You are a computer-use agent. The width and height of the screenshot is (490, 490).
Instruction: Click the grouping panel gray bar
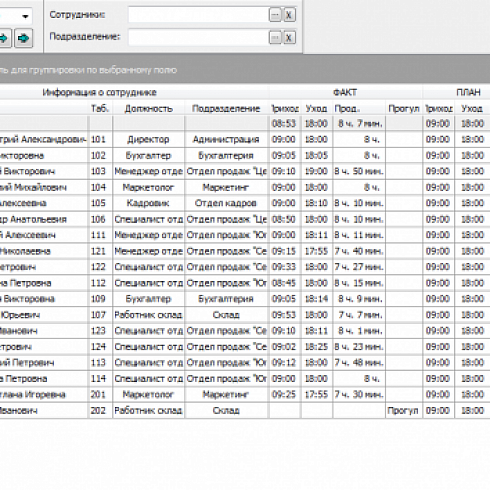click(245, 69)
